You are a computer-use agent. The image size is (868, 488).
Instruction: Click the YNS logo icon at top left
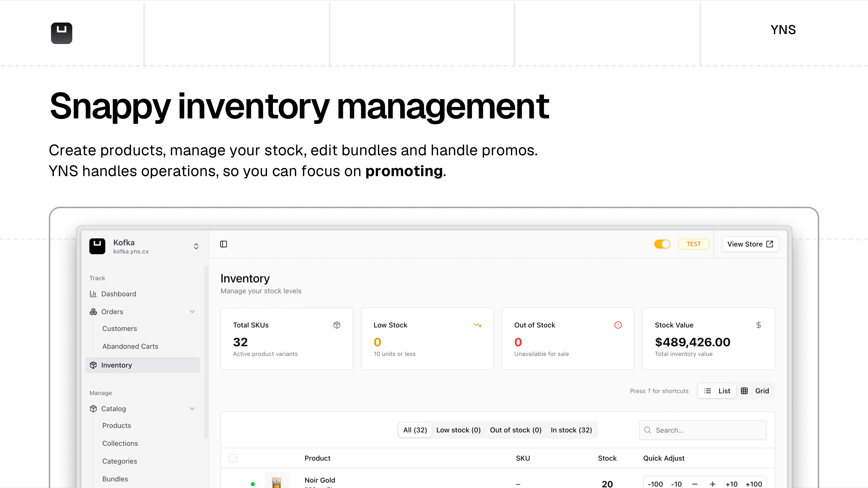click(61, 33)
